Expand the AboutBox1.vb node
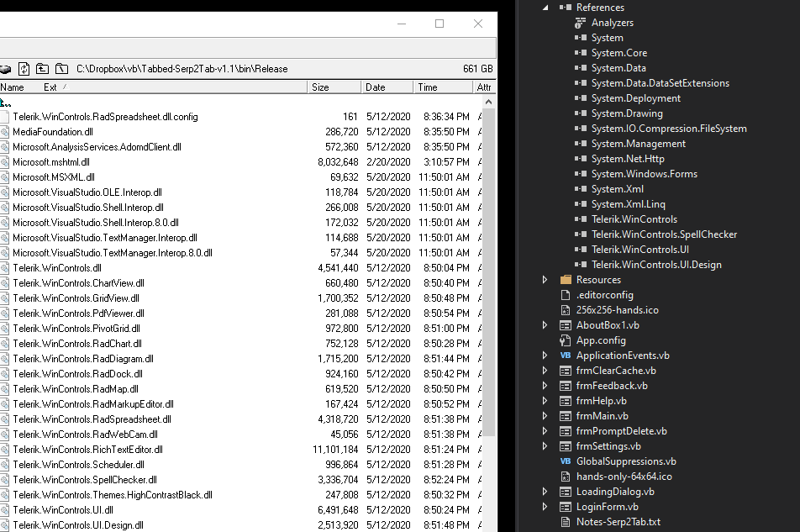This screenshot has height=532, width=800. point(545,325)
